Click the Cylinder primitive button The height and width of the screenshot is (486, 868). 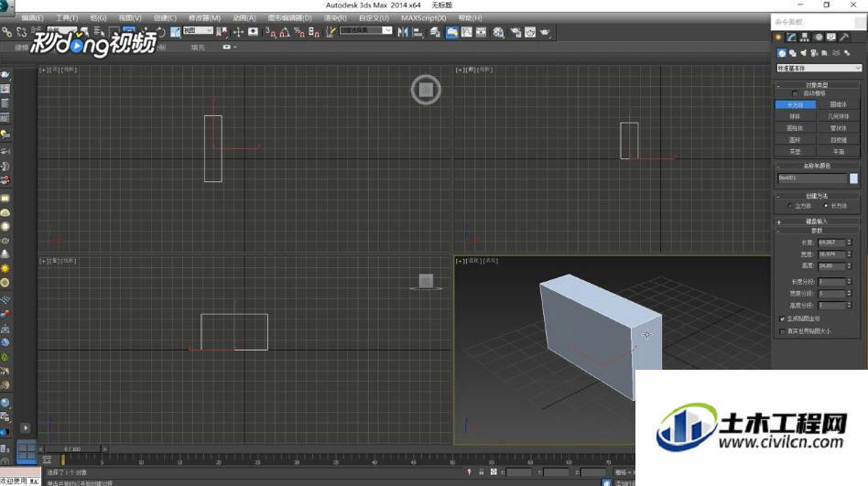[796, 128]
